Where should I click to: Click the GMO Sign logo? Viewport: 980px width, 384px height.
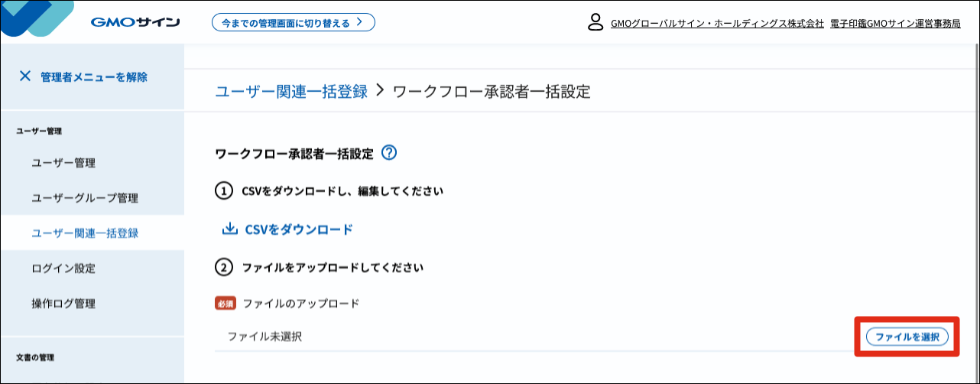click(135, 21)
